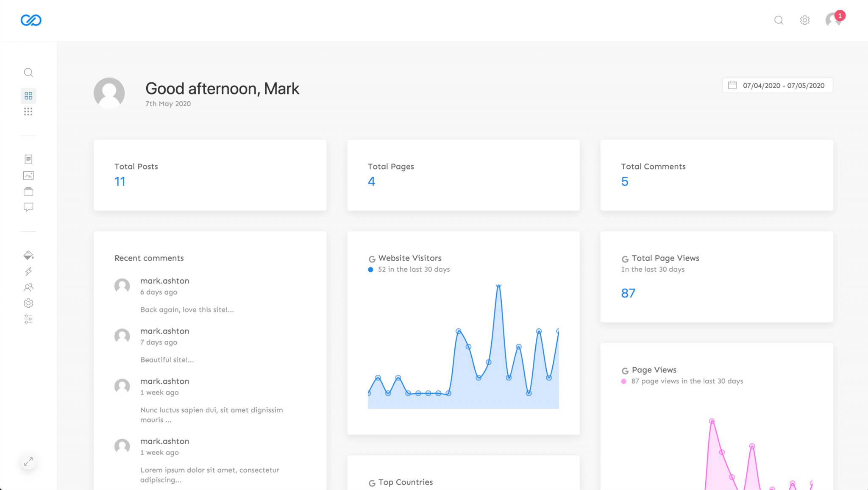This screenshot has width=868, height=490.
Task: Open the Media library image icon
Action: 28,175
